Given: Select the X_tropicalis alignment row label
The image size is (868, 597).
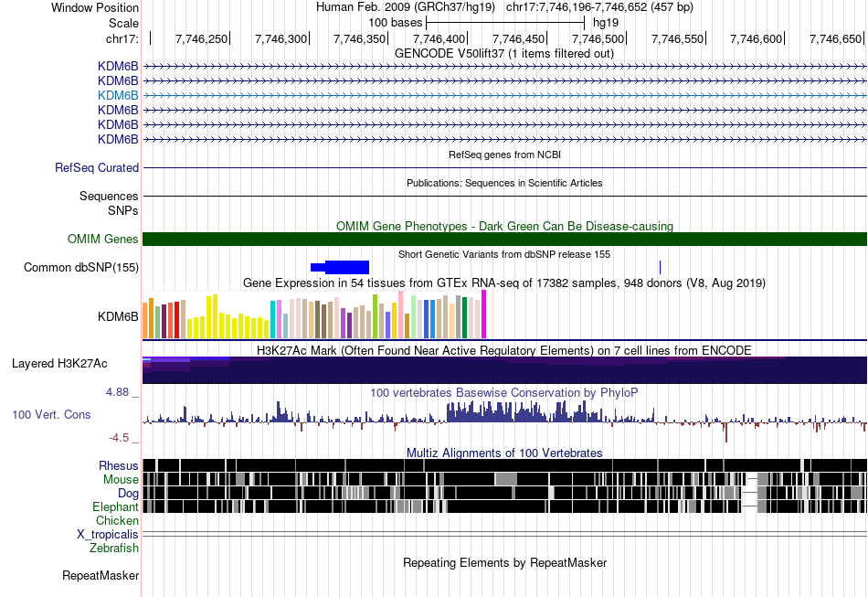Looking at the screenshot, I should pyautogui.click(x=108, y=535).
